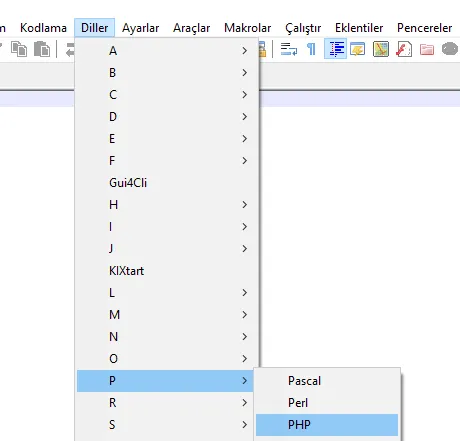The height and width of the screenshot is (441, 460).
Task: Expand the O languages submenu
Action: pos(167,359)
